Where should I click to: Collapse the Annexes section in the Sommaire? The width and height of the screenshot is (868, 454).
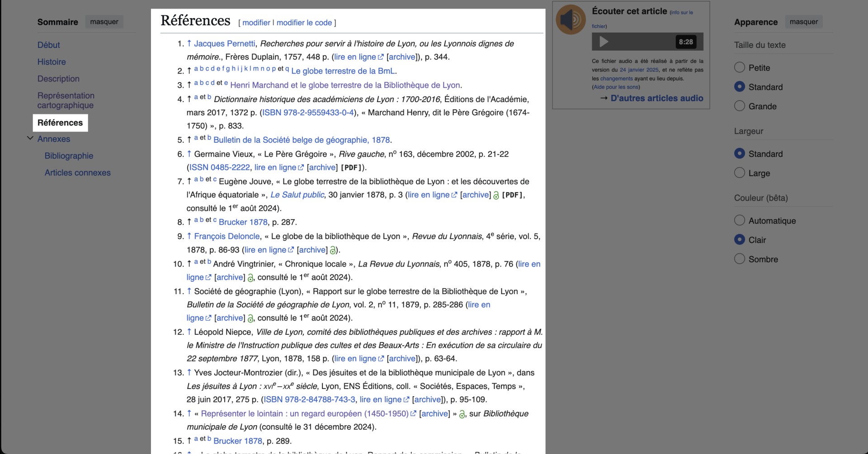pyautogui.click(x=30, y=138)
